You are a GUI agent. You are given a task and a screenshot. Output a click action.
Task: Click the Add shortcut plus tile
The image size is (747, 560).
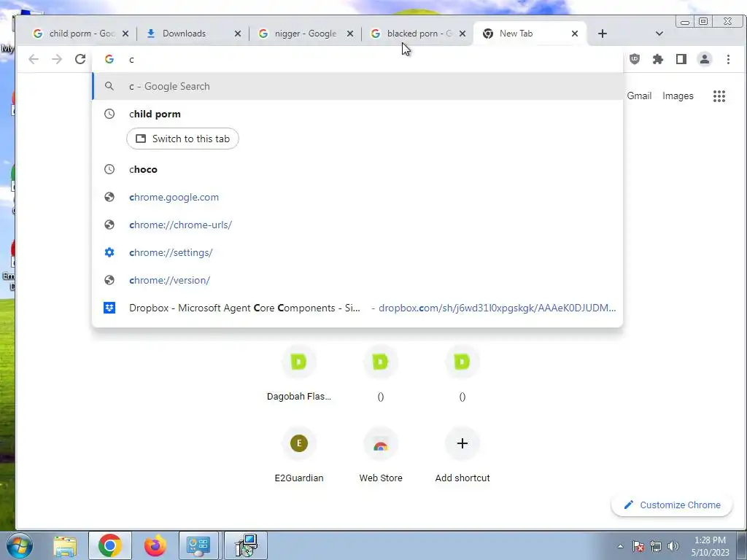462,456
